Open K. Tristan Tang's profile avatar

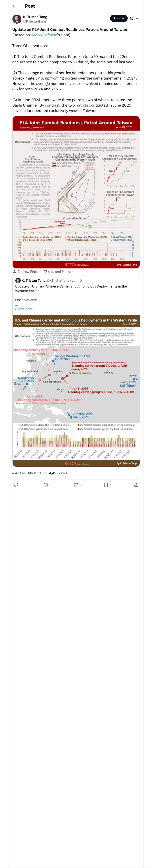click(17, 19)
